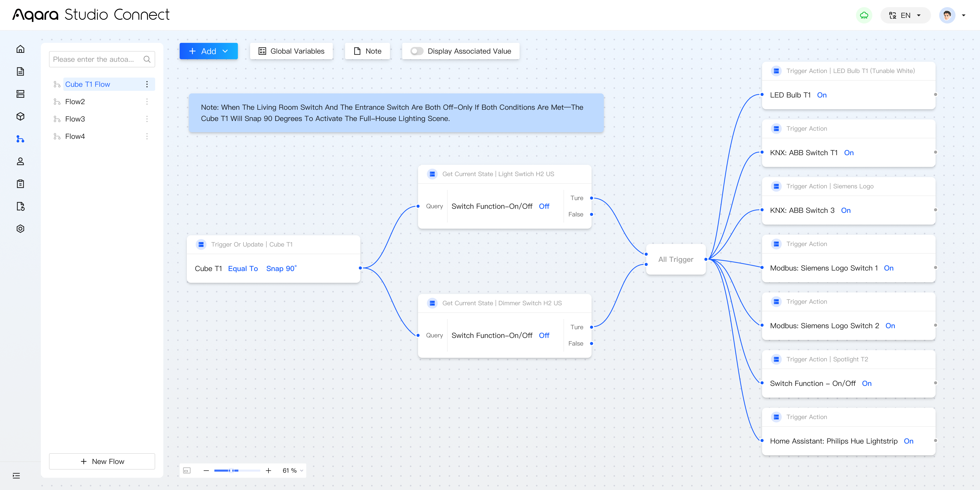Screen dimensions: 980x490
Task: Expand sidebar with bottom-left menu icon
Action: [16, 475]
